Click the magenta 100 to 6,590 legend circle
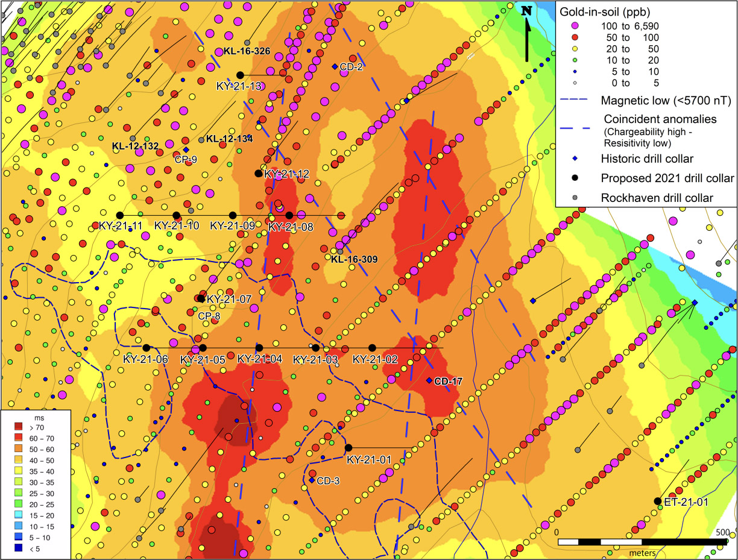Image resolution: width=738 pixels, height=560 pixels. click(x=574, y=26)
